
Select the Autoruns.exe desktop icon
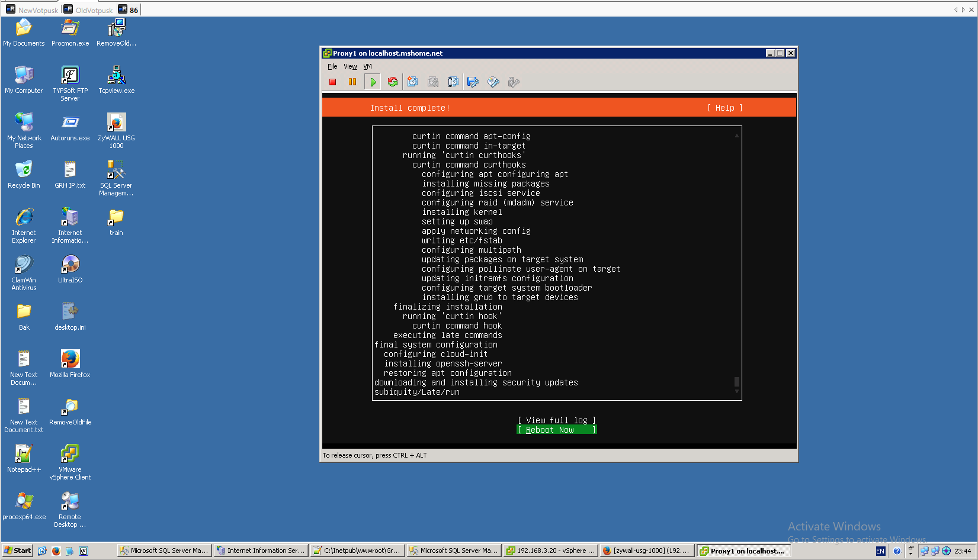pyautogui.click(x=70, y=127)
